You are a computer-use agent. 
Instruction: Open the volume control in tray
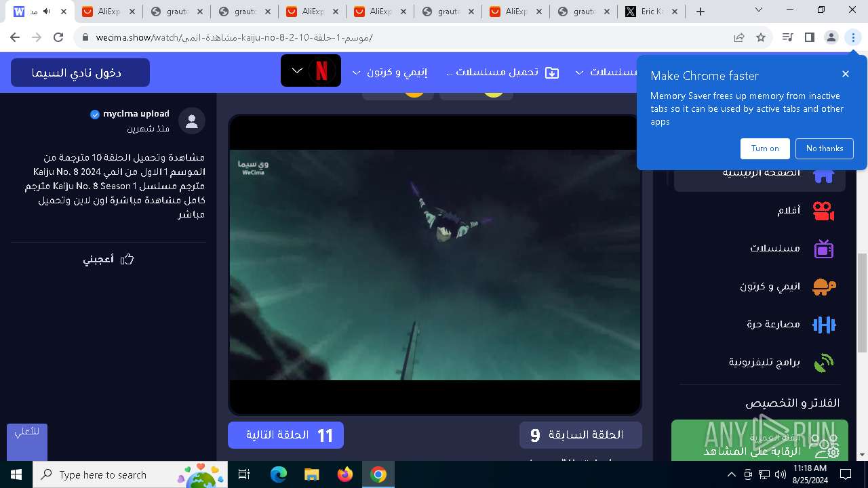point(781,474)
